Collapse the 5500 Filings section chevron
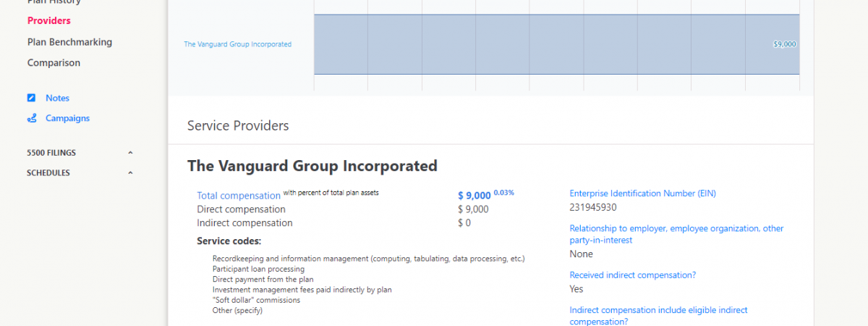The image size is (868, 326). pos(130,153)
